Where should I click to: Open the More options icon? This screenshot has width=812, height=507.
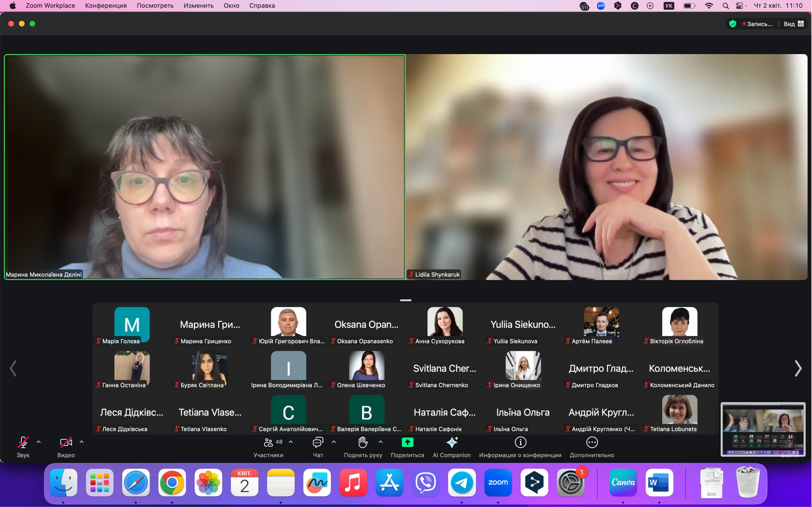pos(592,443)
